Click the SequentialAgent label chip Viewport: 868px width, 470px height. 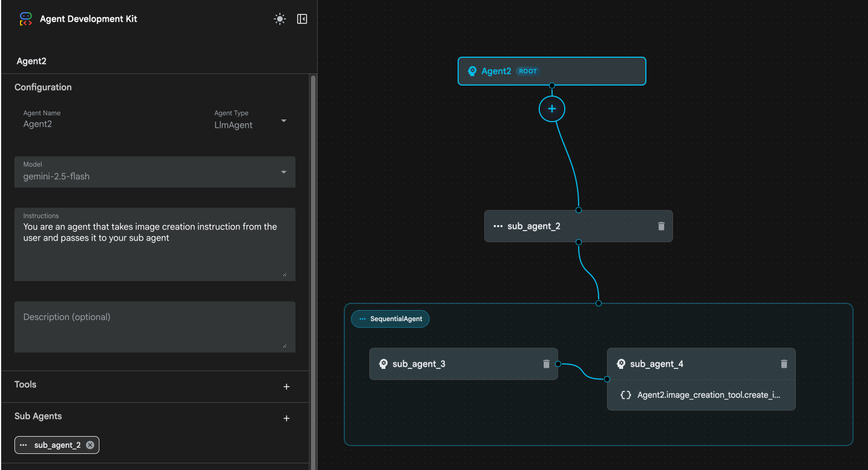390,319
